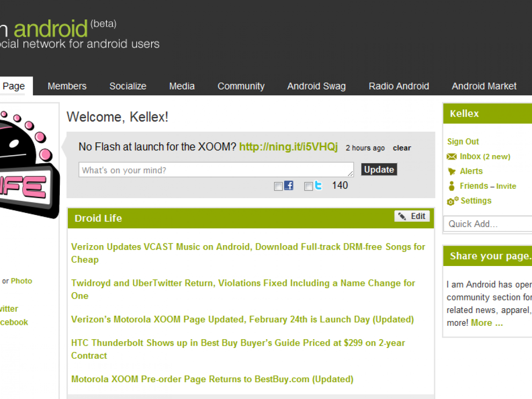This screenshot has width=532, height=399.
Task: Click the Twitter bird icon under status box
Action: point(318,186)
